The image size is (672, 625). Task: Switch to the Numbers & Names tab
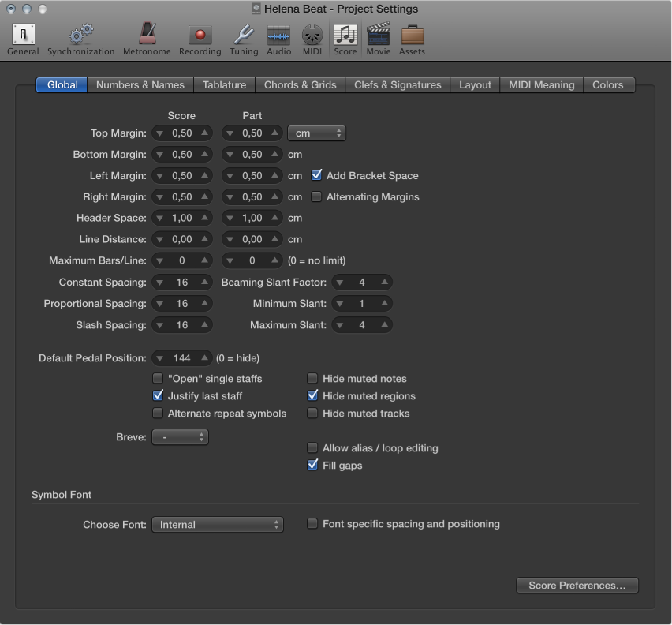coord(140,84)
